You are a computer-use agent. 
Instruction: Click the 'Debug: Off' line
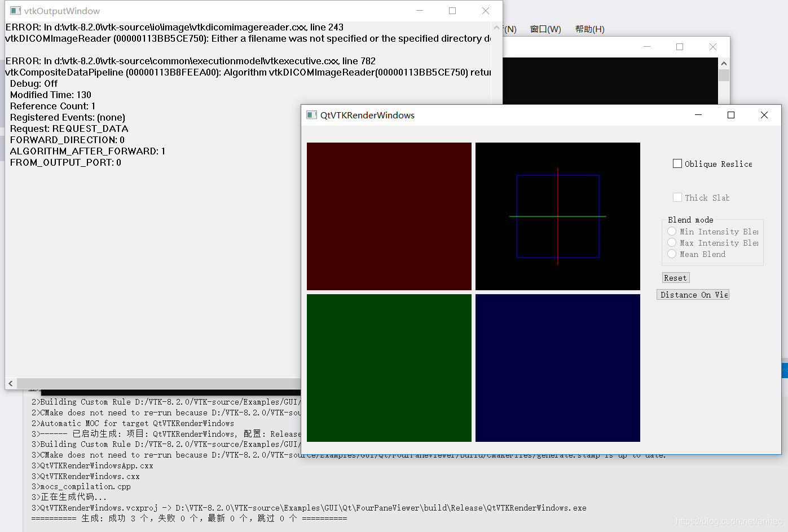34,83
